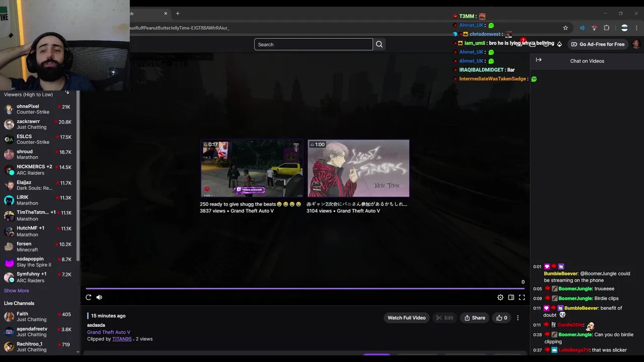644x362 pixels.
Task: Open the player settings gear
Action: [500, 297]
